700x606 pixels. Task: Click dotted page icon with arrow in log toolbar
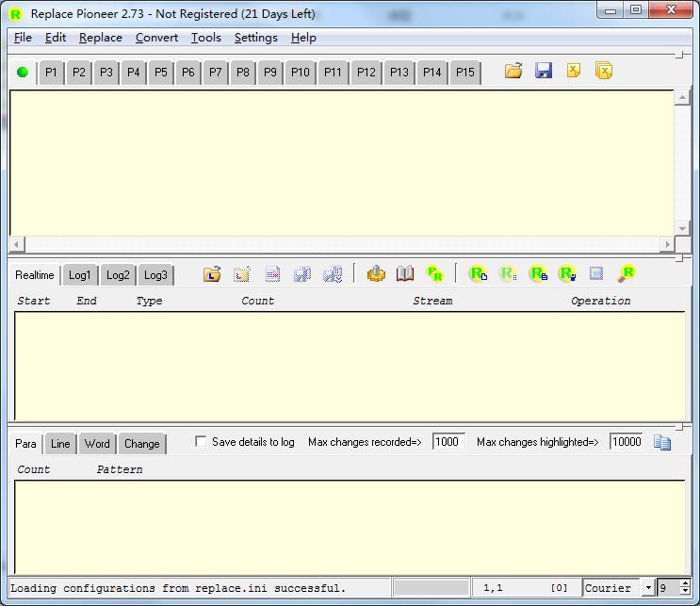[242, 273]
